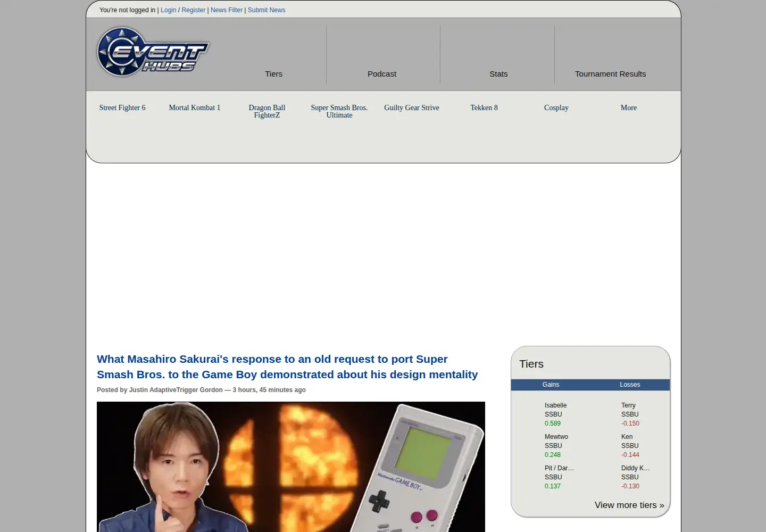Click Mewtwo's 0.248 gain value
This screenshot has width=766, height=532.
point(552,455)
